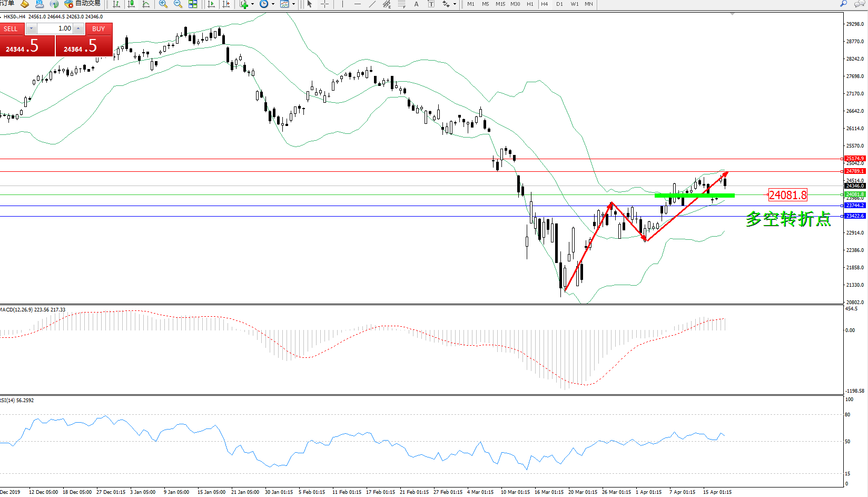Click the SELL button
Image resolution: width=868 pixels, height=497 pixels.
click(x=12, y=29)
